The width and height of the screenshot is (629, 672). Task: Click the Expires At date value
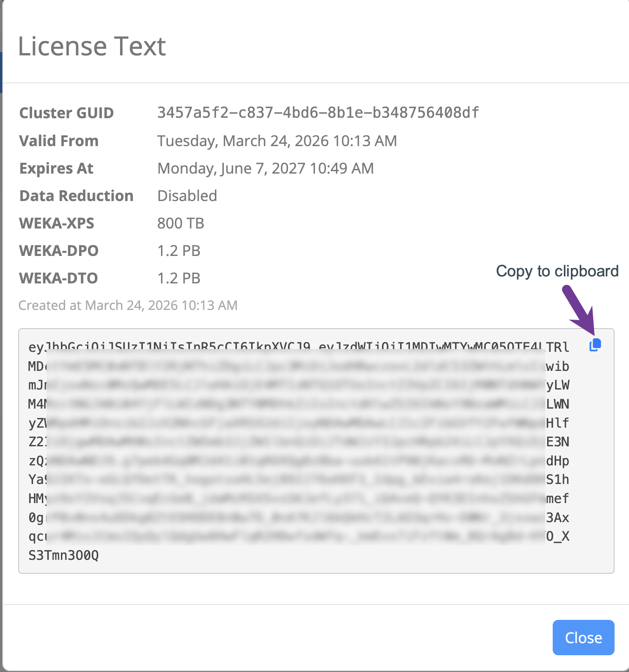click(265, 168)
